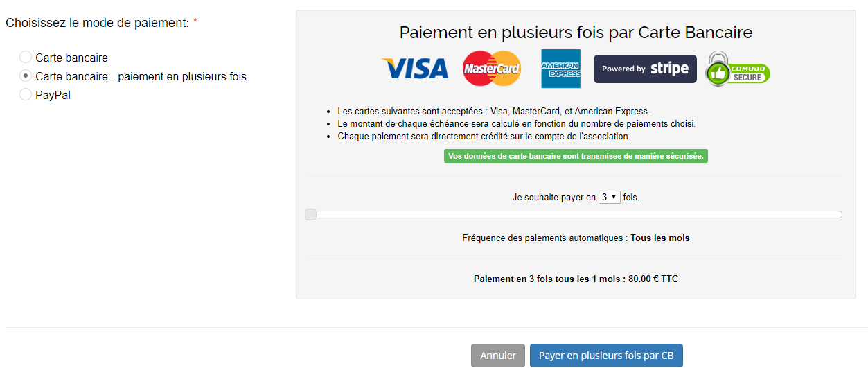
Task: Click the Paiement en plusieurs fois heading
Action: coord(576,33)
